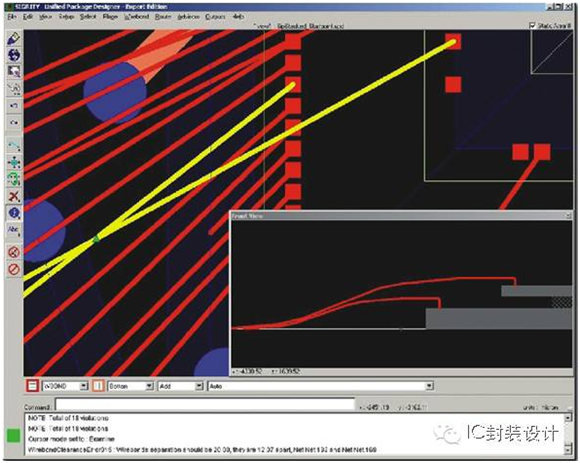580x463 pixels.
Task: Open the Setup menu
Action: click(66, 17)
